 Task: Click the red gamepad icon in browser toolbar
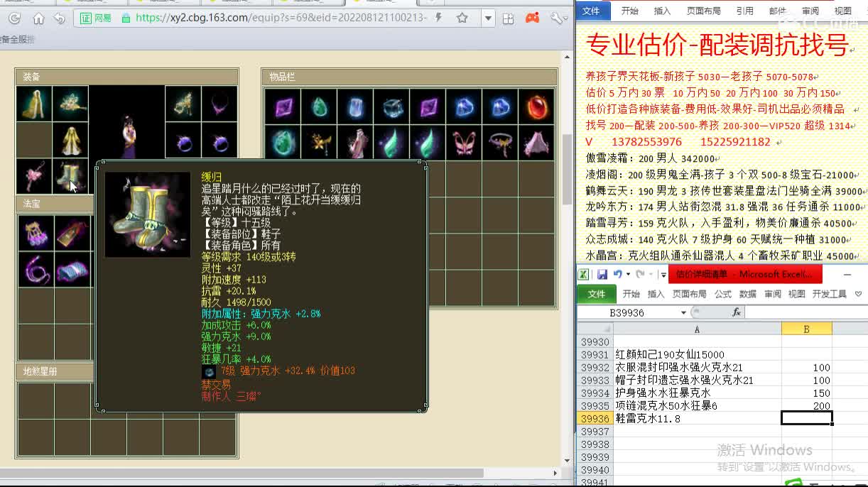pyautogui.click(x=534, y=18)
